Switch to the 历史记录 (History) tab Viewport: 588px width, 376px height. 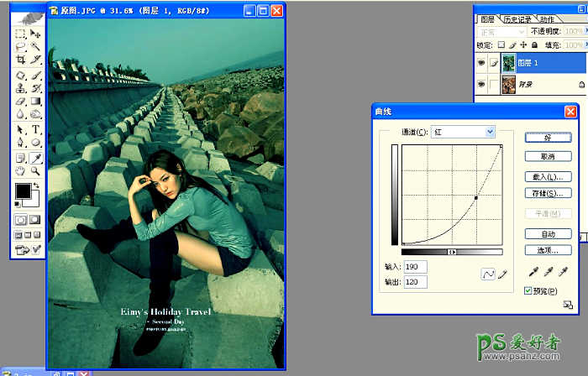(x=517, y=18)
